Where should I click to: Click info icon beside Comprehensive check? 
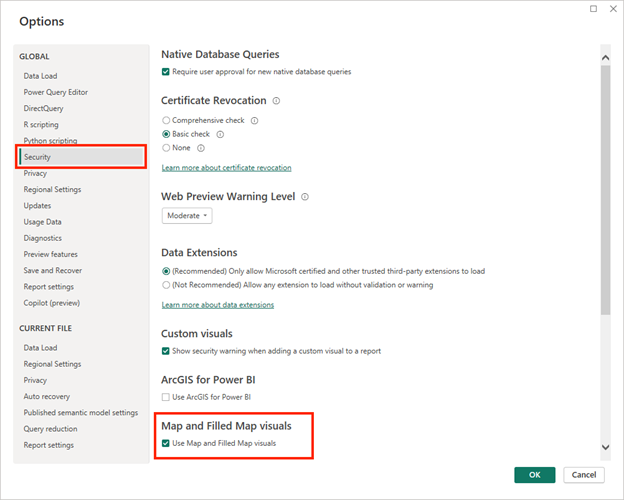click(254, 121)
